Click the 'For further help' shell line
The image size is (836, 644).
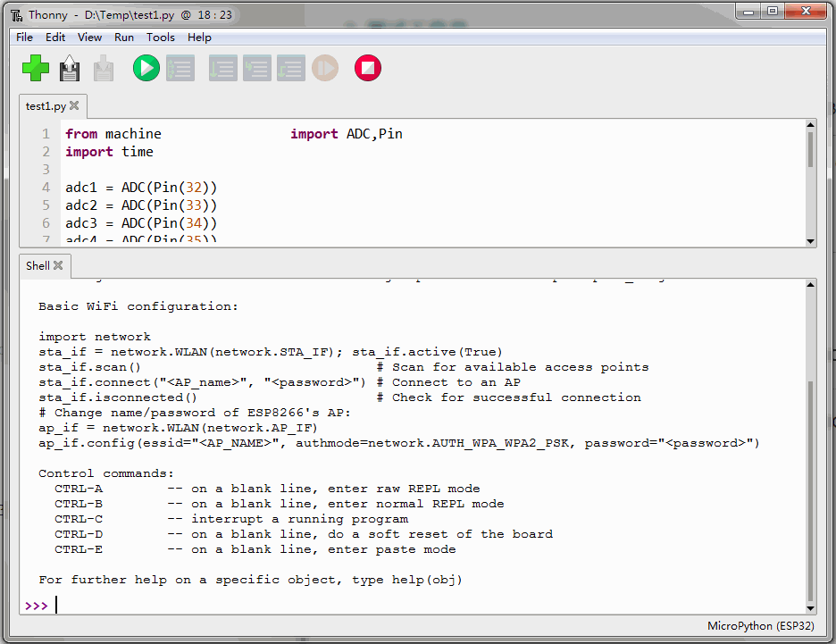click(250, 580)
